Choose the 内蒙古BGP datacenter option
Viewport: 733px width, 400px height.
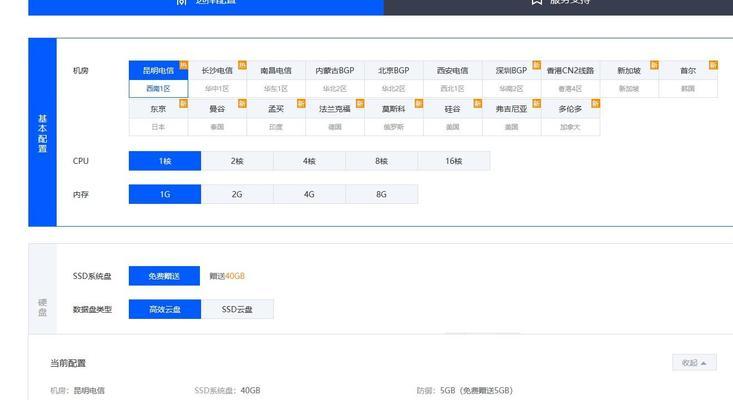(x=335, y=79)
